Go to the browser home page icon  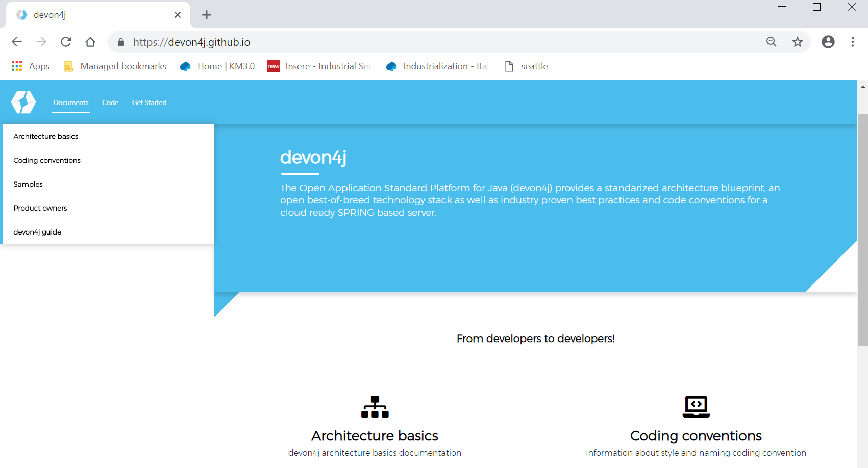coord(90,42)
